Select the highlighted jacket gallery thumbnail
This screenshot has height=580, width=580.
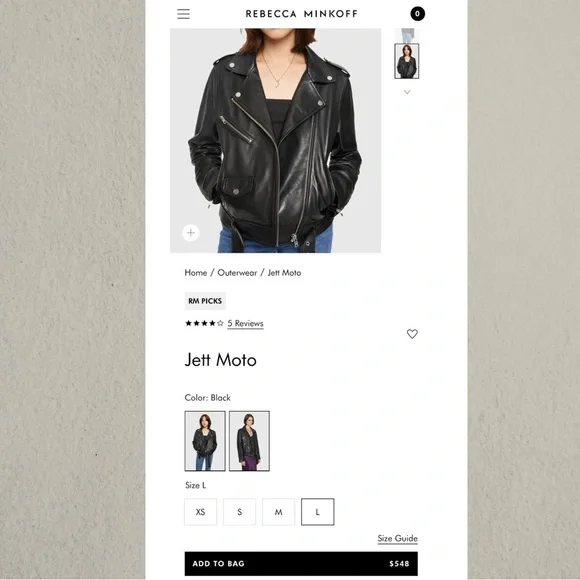coord(407,61)
